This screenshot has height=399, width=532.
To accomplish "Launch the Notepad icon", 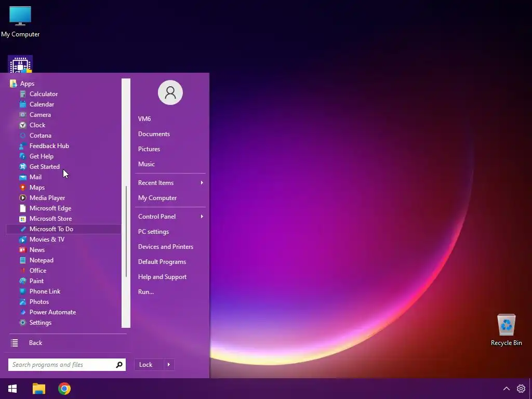I will coord(23,260).
